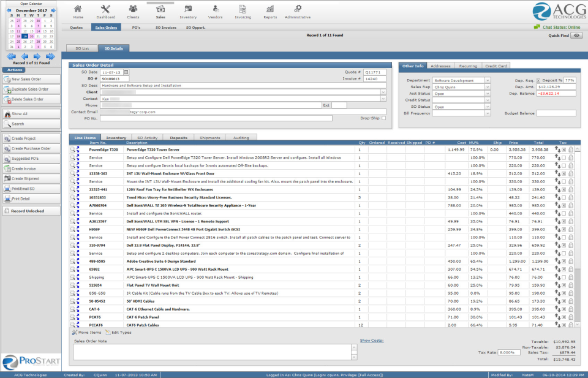This screenshot has height=378, width=588.
Task: Click the Show Costs link
Action: (x=372, y=341)
